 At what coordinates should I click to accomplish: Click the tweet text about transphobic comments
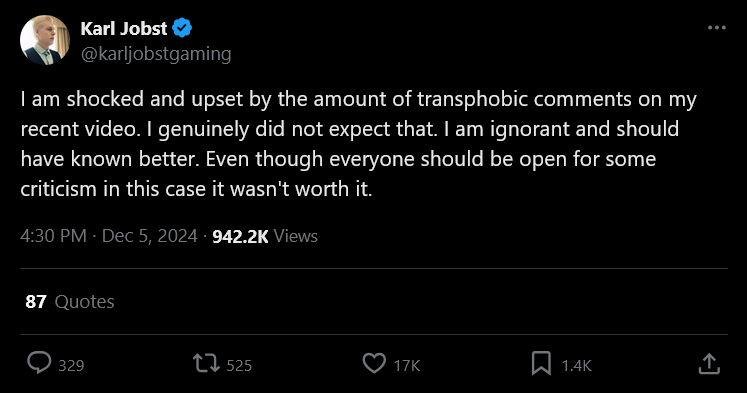coord(358,144)
